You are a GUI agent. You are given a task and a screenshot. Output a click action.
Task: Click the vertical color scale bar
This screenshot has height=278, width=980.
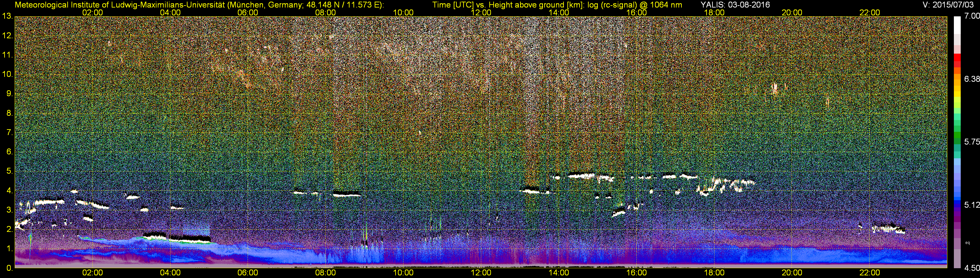point(957,142)
